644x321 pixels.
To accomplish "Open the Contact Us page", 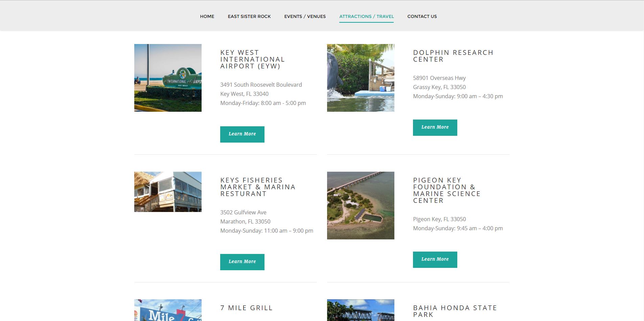I will pos(422,16).
